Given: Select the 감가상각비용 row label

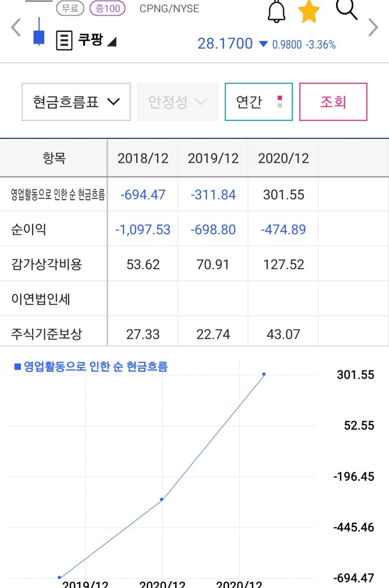Looking at the screenshot, I should (x=47, y=264).
